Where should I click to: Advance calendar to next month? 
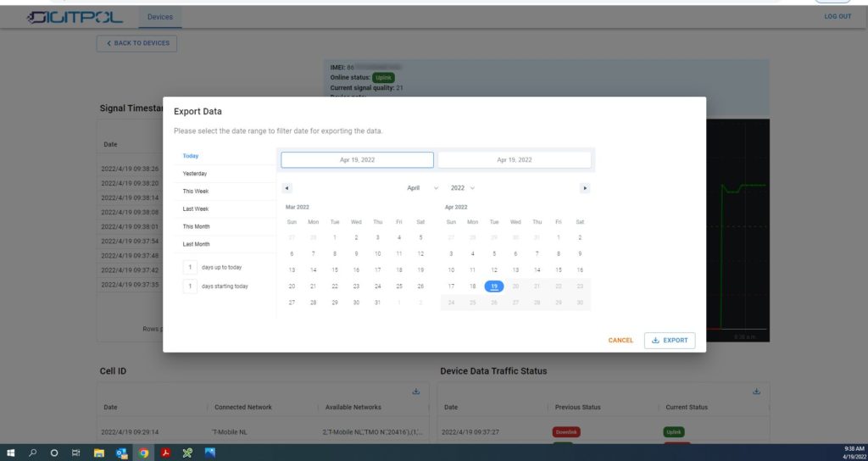coord(585,188)
